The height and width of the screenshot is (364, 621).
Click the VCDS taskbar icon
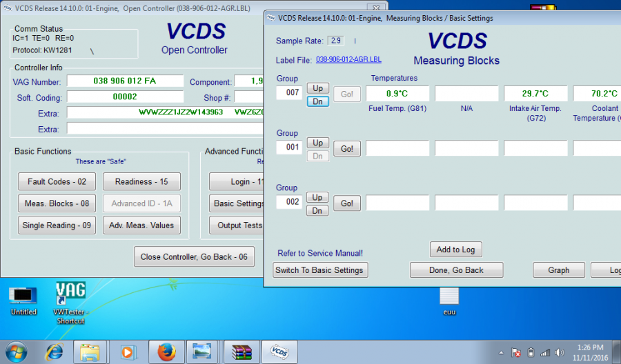[x=279, y=352]
